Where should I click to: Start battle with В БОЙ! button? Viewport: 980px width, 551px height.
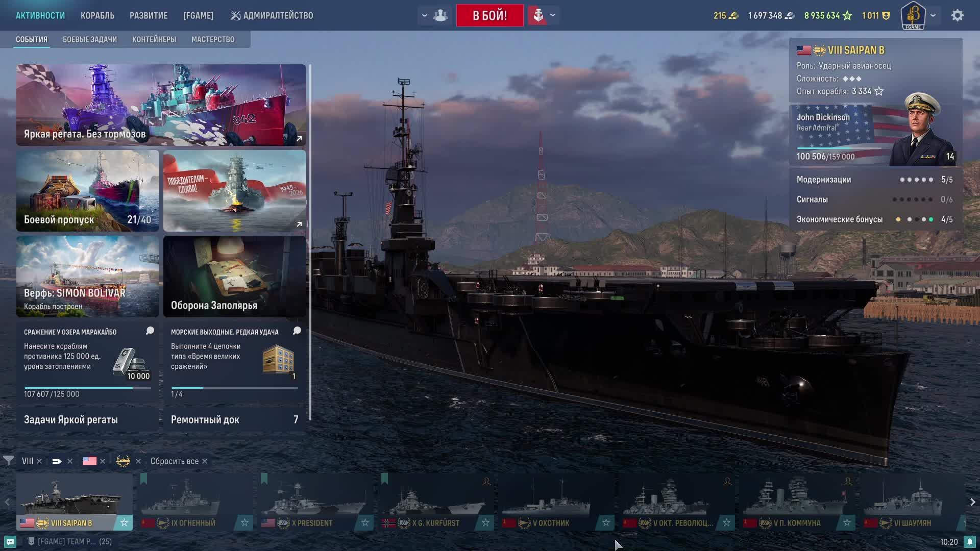tap(490, 15)
